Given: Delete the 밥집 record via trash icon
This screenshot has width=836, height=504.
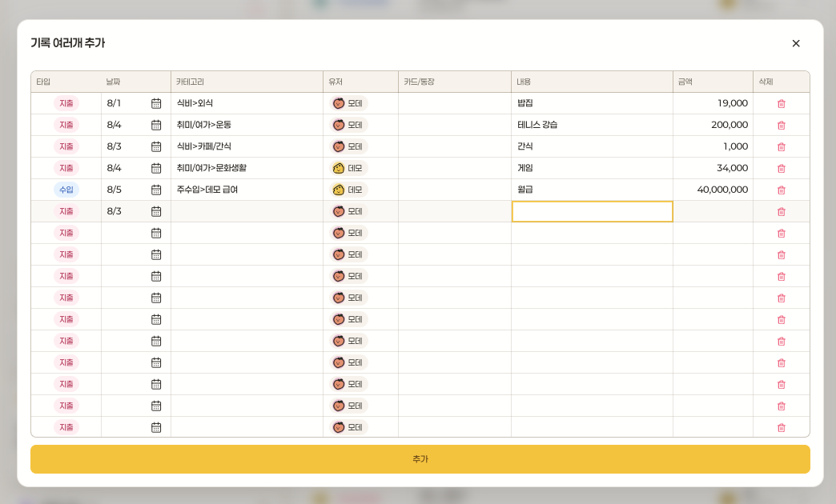Looking at the screenshot, I should coord(782,104).
